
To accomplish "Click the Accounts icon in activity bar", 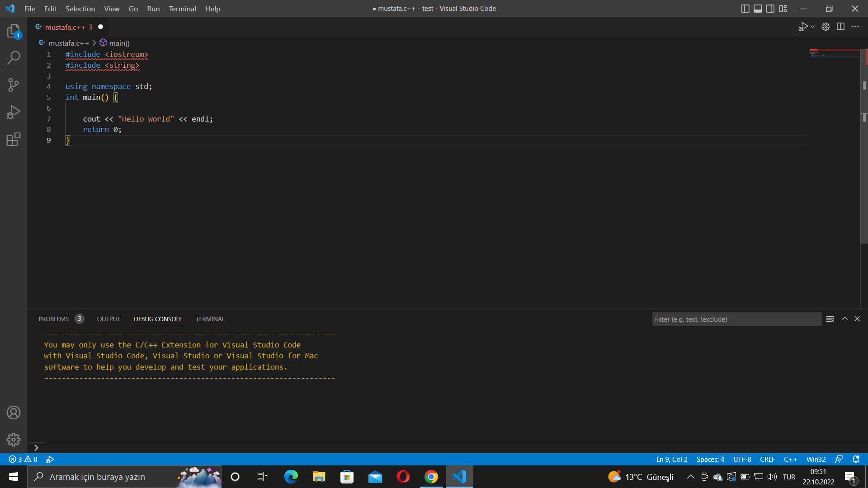I will click(14, 413).
